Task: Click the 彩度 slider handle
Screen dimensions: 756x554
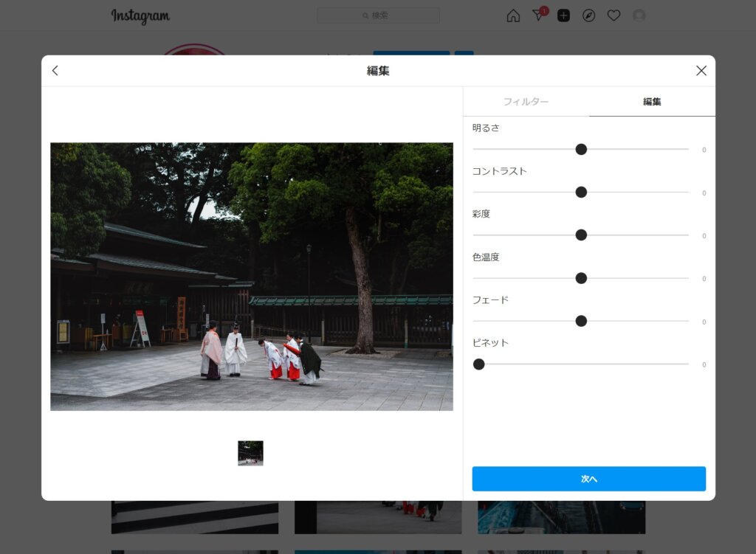Action: (581, 235)
